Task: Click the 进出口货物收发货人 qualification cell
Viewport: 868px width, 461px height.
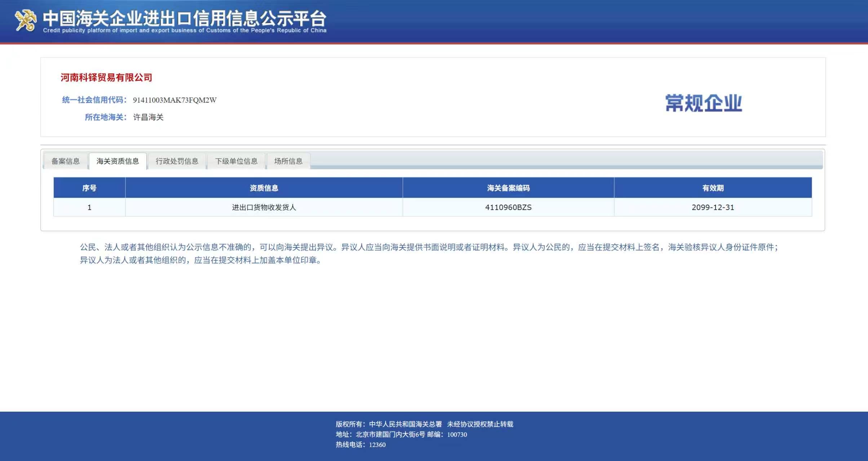Action: pyautogui.click(x=264, y=207)
